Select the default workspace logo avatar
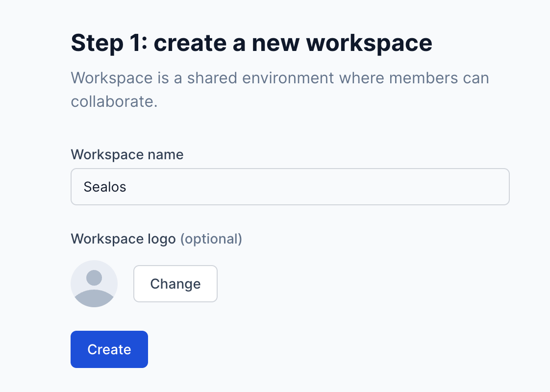The height and width of the screenshot is (392, 550). (94, 284)
